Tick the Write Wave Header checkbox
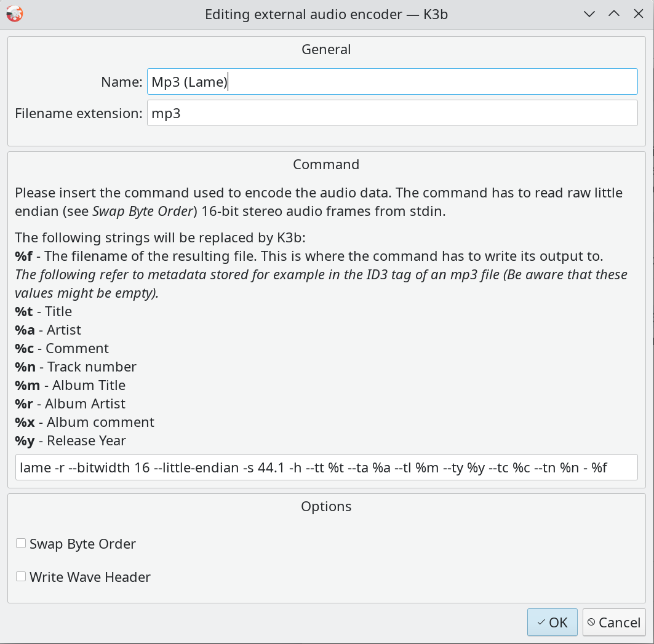Viewport: 654px width, 644px height. pos(21,577)
